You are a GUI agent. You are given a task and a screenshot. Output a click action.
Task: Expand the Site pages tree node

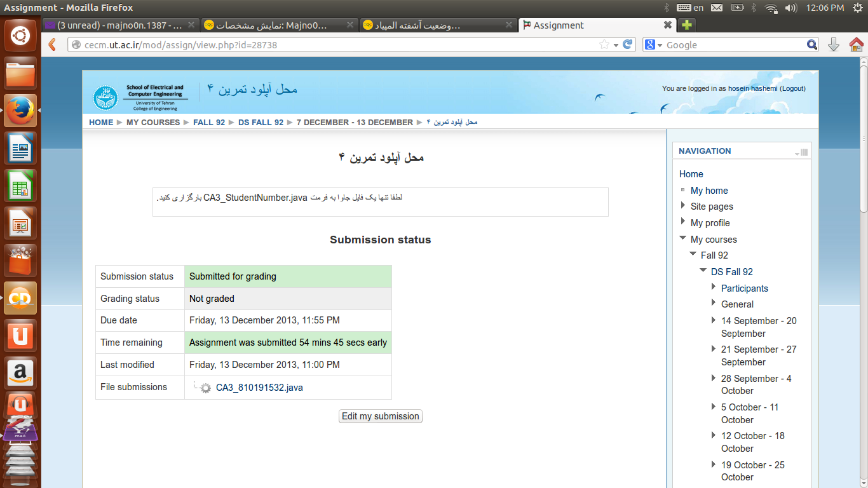(683, 206)
